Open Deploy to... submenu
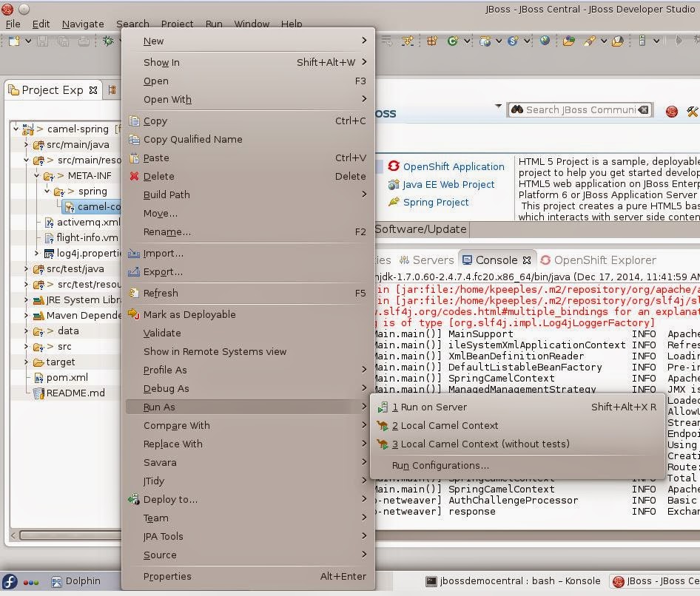This screenshot has width=700, height=596. [x=248, y=500]
